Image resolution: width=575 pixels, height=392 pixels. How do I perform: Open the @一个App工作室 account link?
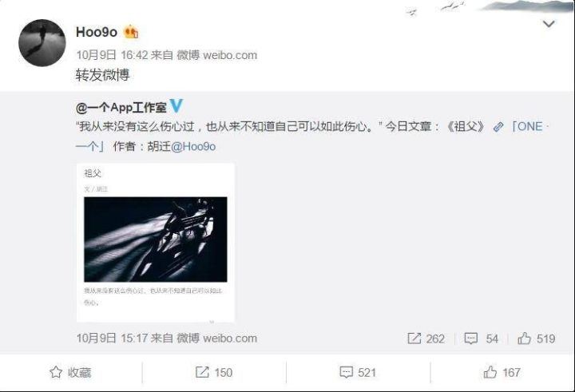pos(121,108)
